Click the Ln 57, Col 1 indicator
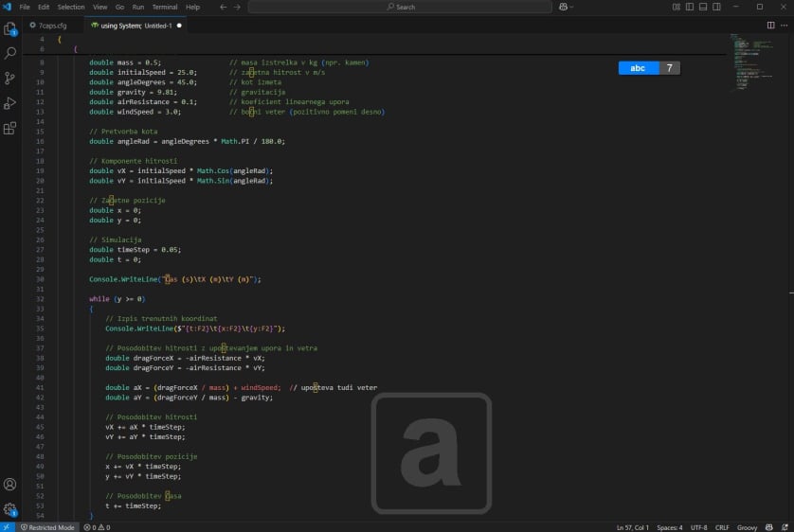The image size is (794, 532). coord(633,527)
